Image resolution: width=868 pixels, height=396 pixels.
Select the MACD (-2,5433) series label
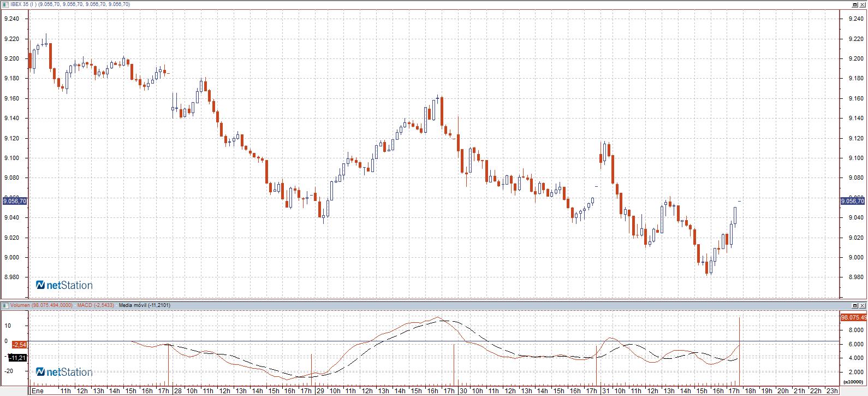(96, 305)
